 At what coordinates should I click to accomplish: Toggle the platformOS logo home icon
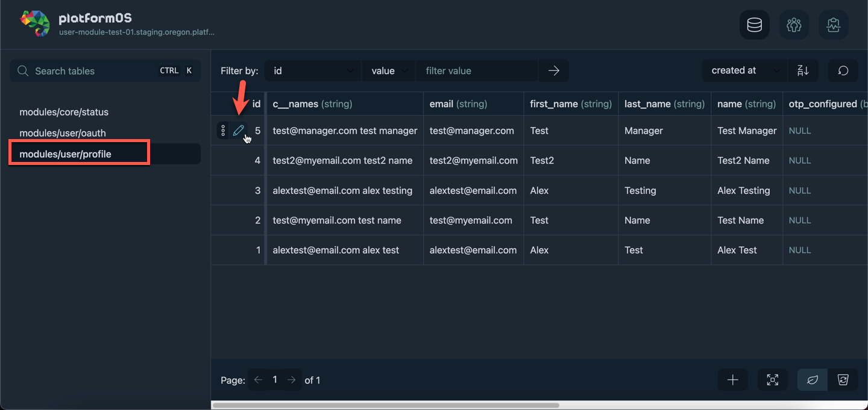(34, 24)
